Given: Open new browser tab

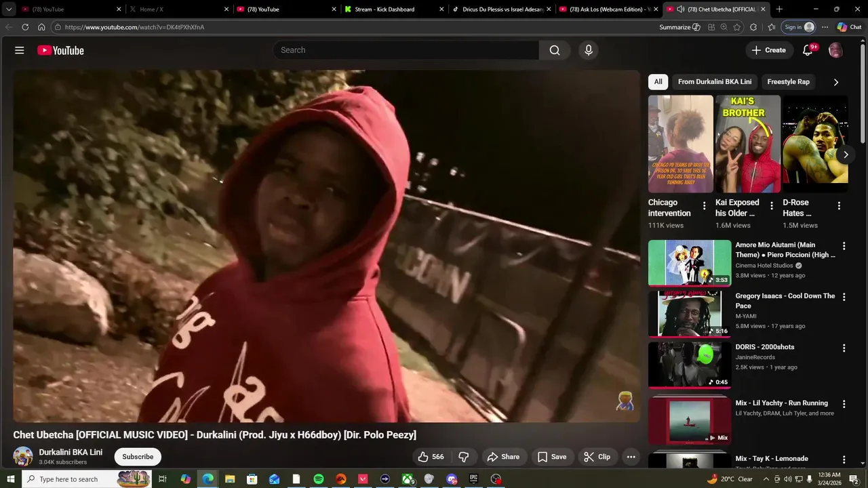Looking at the screenshot, I should [779, 9].
